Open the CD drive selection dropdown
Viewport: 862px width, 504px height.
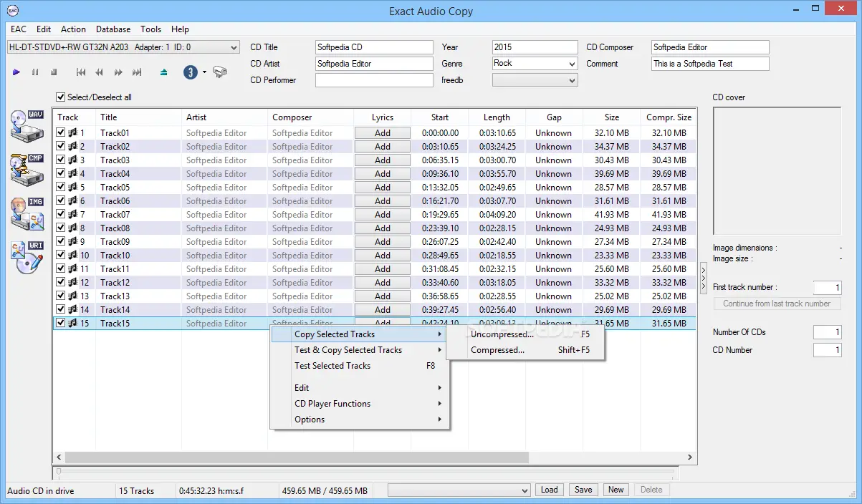click(234, 48)
